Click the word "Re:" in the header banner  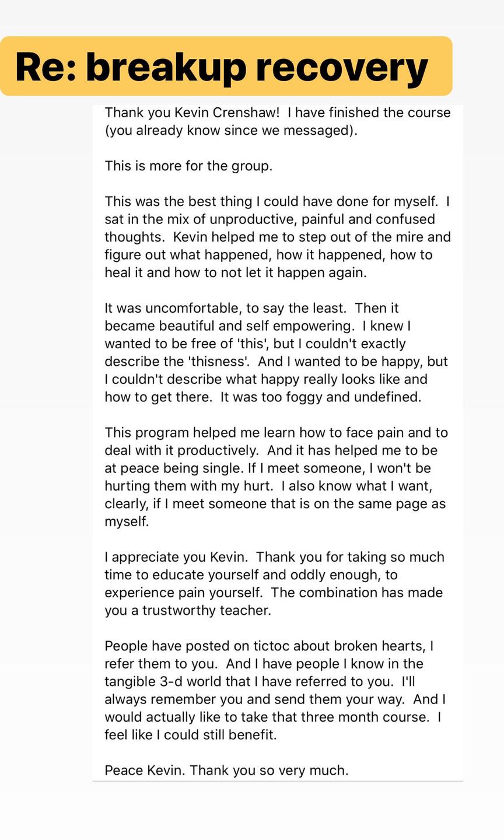[x=44, y=66]
